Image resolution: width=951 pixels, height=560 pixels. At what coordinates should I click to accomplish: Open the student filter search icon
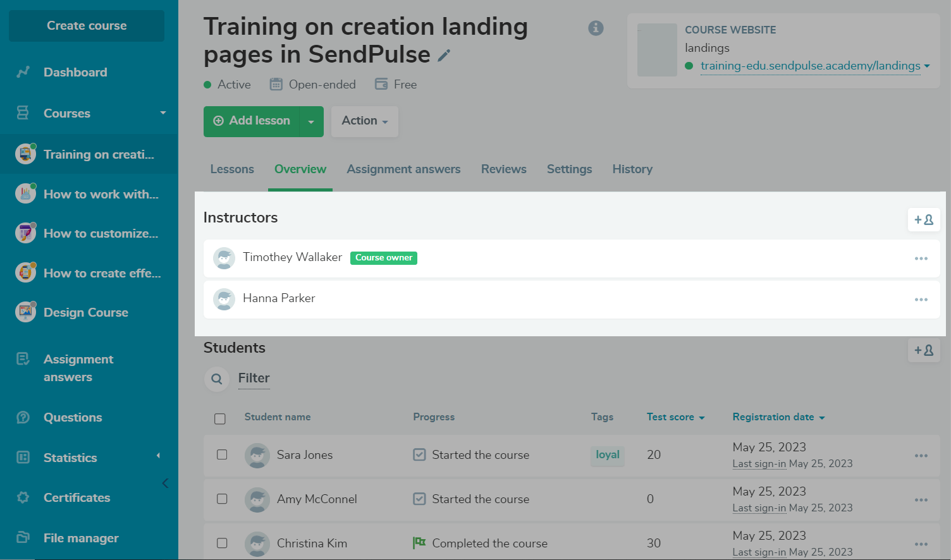217,379
